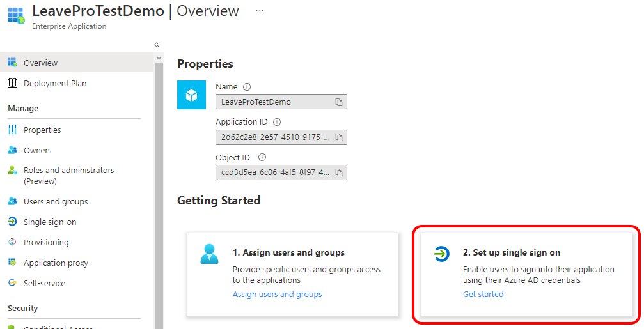Click the '1. Assign users and groups' card title
This screenshot has width=644, height=329.
(288, 253)
